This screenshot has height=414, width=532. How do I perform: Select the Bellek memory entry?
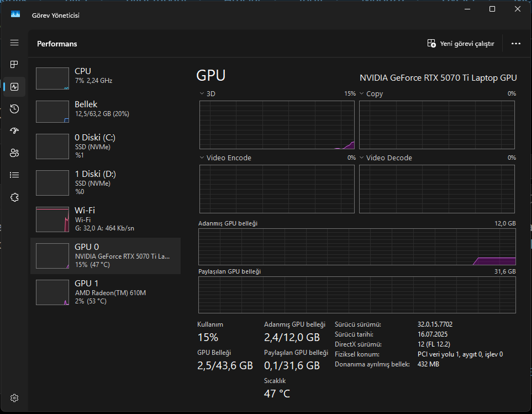click(106, 111)
